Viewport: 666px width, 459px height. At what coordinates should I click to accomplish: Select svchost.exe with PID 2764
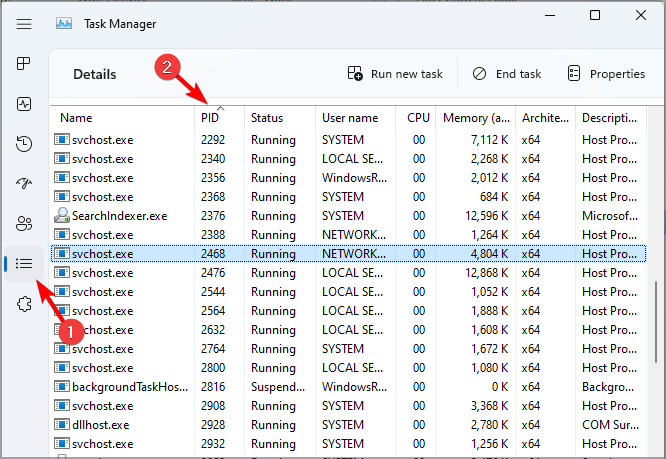[348, 349]
